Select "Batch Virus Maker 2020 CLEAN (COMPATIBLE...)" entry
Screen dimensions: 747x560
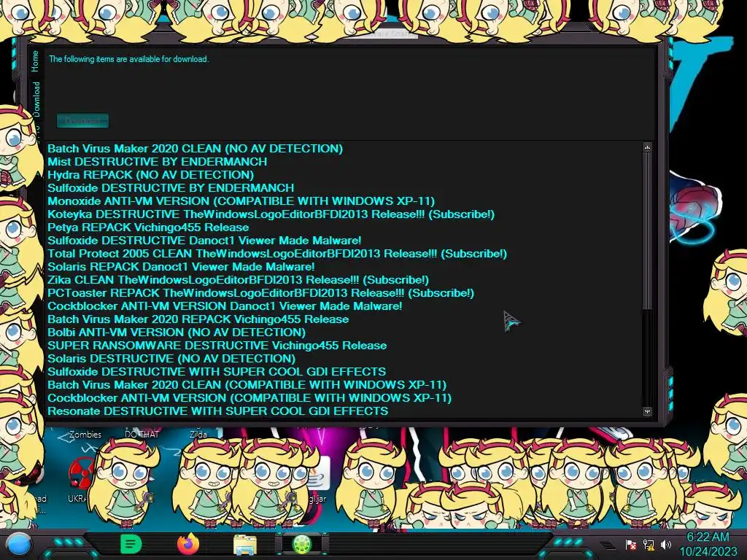point(247,385)
